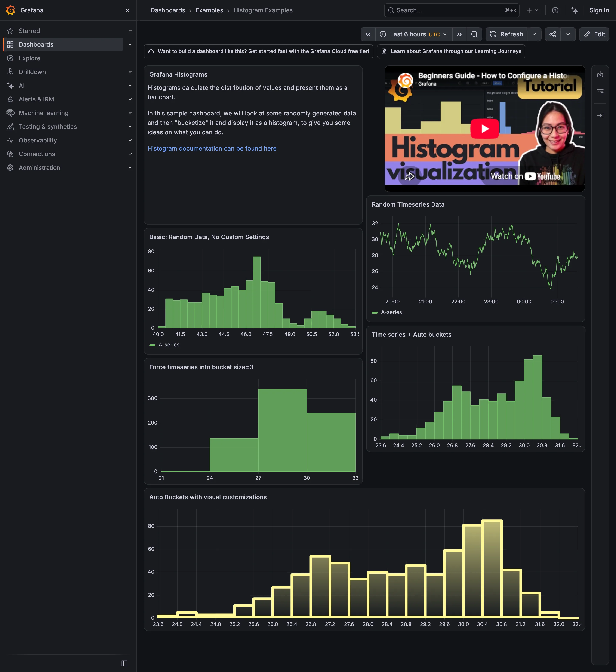Open Dashboards in the sidebar
This screenshot has height=672, width=616.
coord(63,44)
